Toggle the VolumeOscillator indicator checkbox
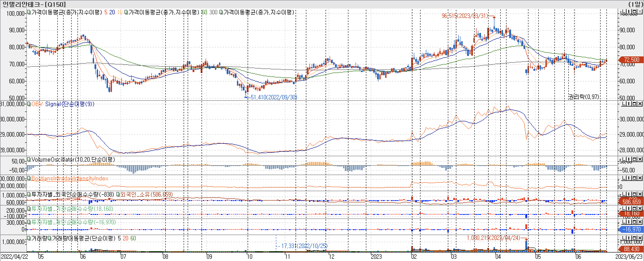 tap(29, 159)
